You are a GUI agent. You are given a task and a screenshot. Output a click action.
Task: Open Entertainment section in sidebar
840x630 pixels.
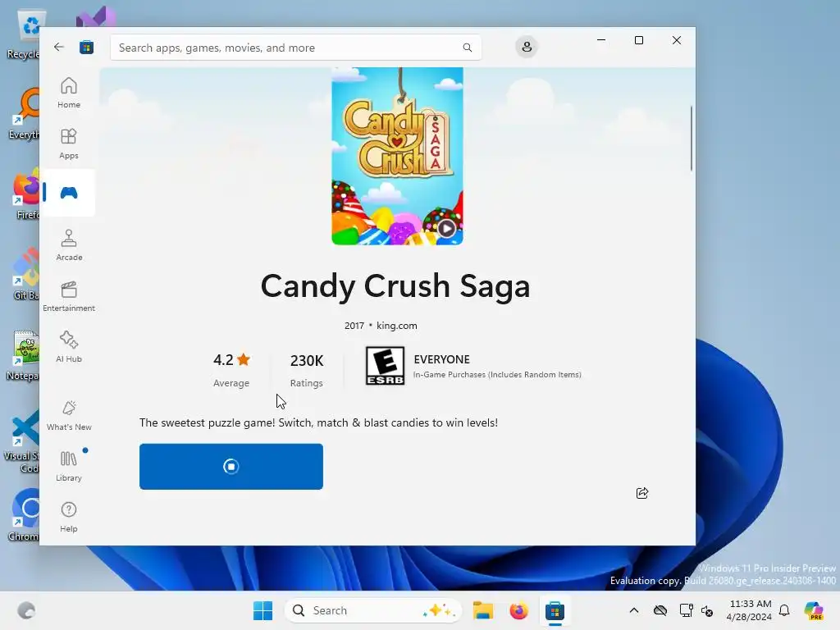(69, 296)
